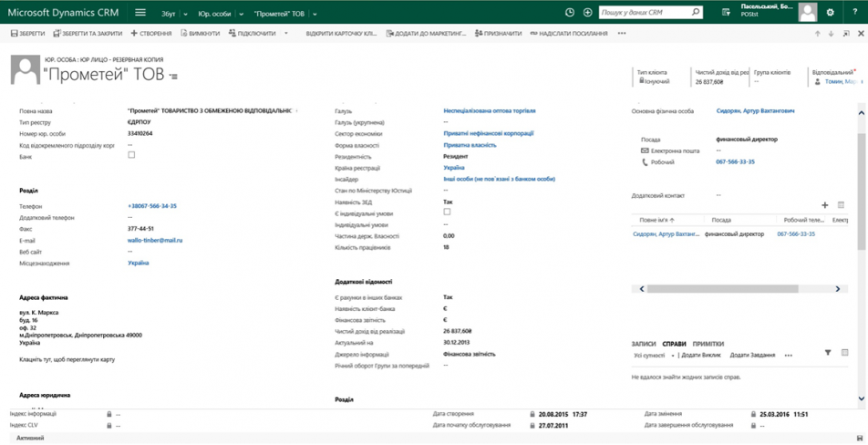The height and width of the screenshot is (445, 868).
Task: Add a new contact with plus icon
Action: point(825,205)
